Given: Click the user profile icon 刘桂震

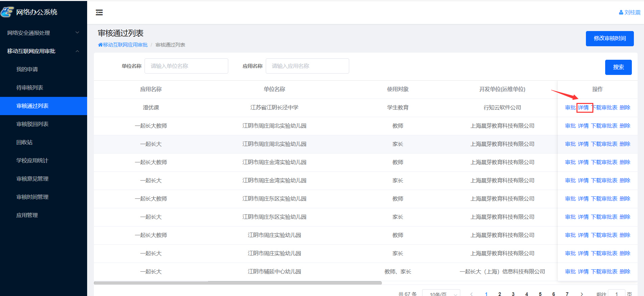Looking at the screenshot, I should [x=621, y=12].
